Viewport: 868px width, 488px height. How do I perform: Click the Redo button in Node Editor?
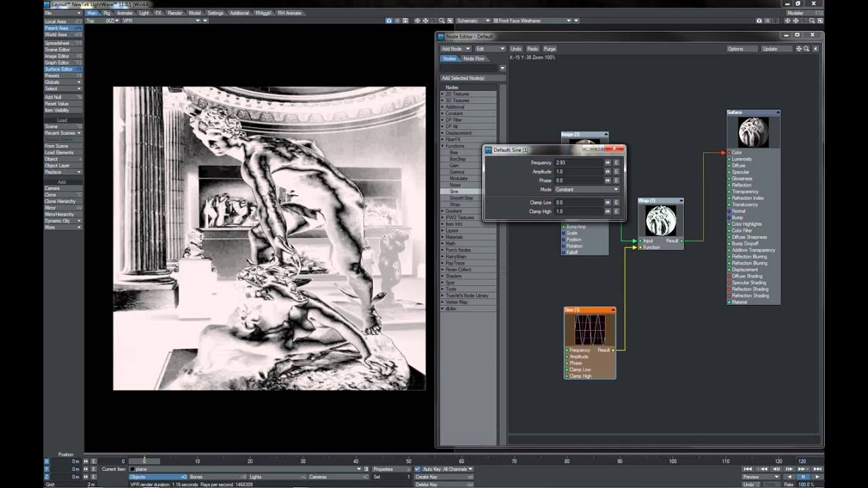(x=532, y=49)
